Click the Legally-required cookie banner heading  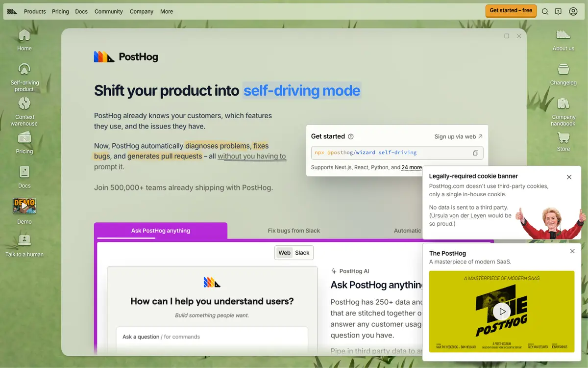pos(473,176)
